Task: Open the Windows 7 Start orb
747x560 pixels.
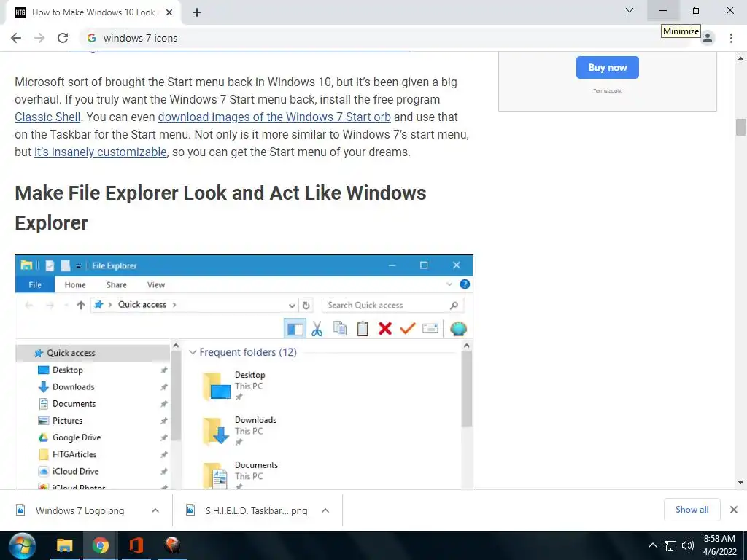Action: [x=22, y=545]
